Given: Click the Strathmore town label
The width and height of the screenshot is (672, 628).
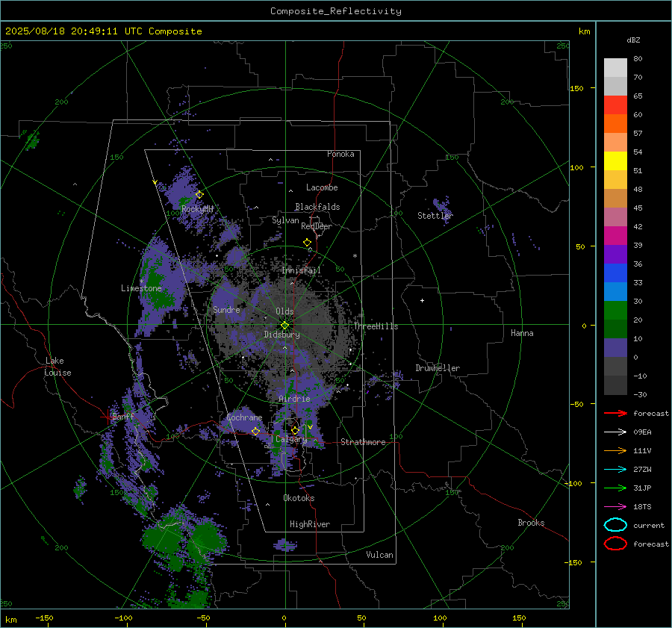Looking at the screenshot, I should pos(363,442).
